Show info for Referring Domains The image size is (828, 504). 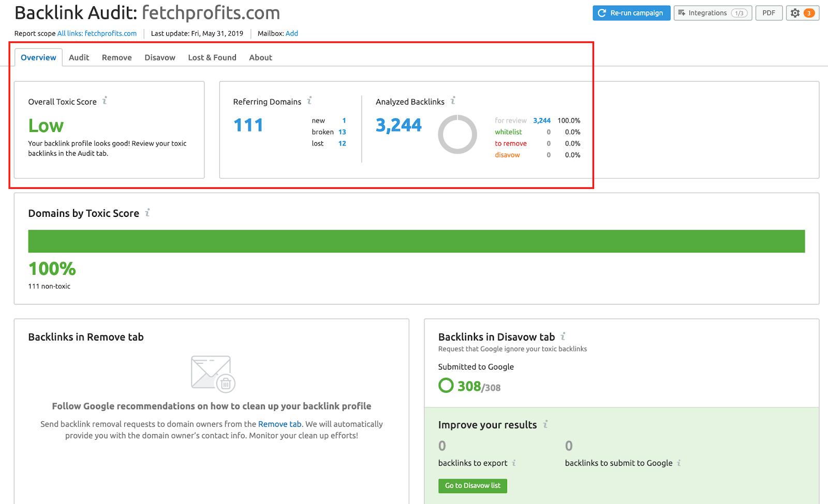click(x=309, y=100)
